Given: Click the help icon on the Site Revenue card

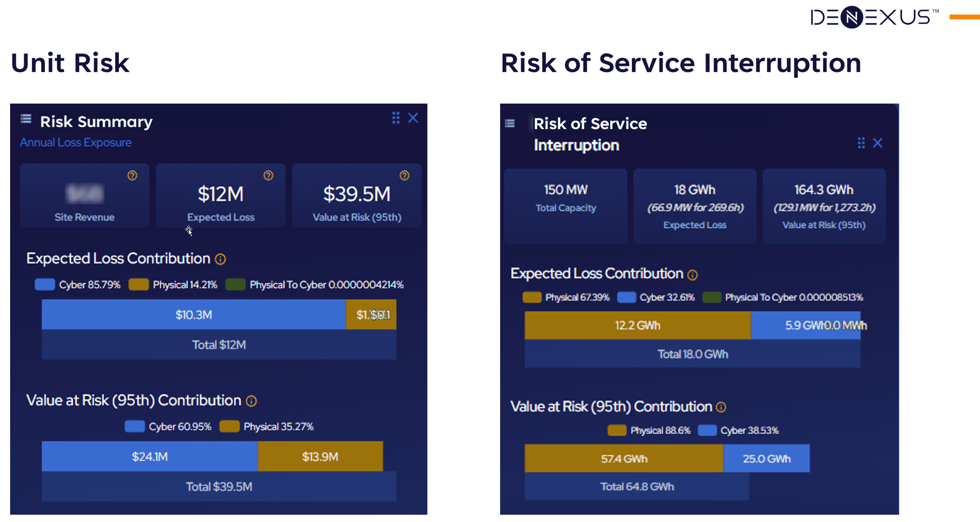Looking at the screenshot, I should pyautogui.click(x=133, y=176).
